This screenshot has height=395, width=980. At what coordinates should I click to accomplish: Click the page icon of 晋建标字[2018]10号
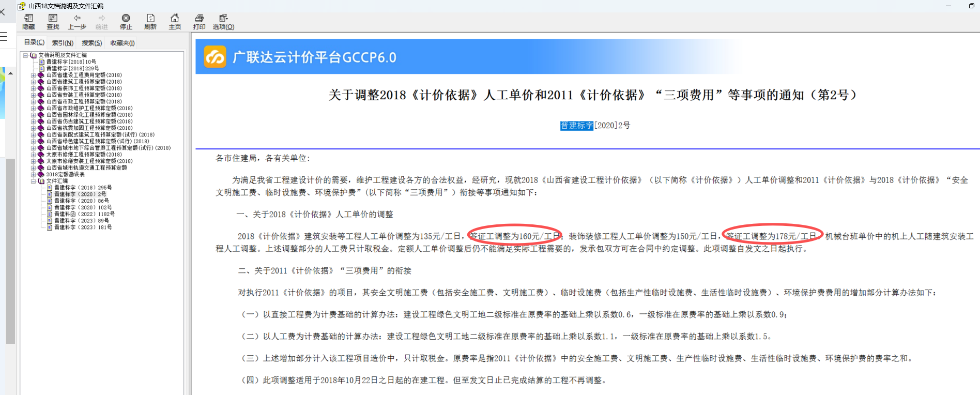[x=42, y=62]
